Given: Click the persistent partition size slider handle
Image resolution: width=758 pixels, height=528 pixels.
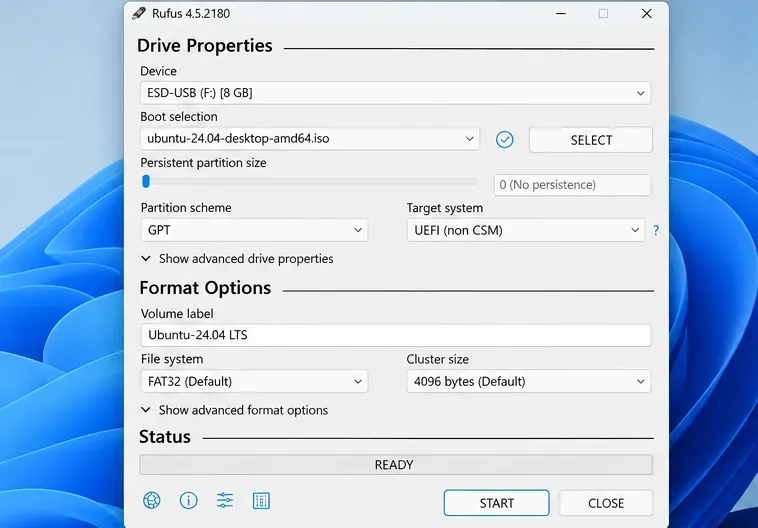Looking at the screenshot, I should click(146, 181).
